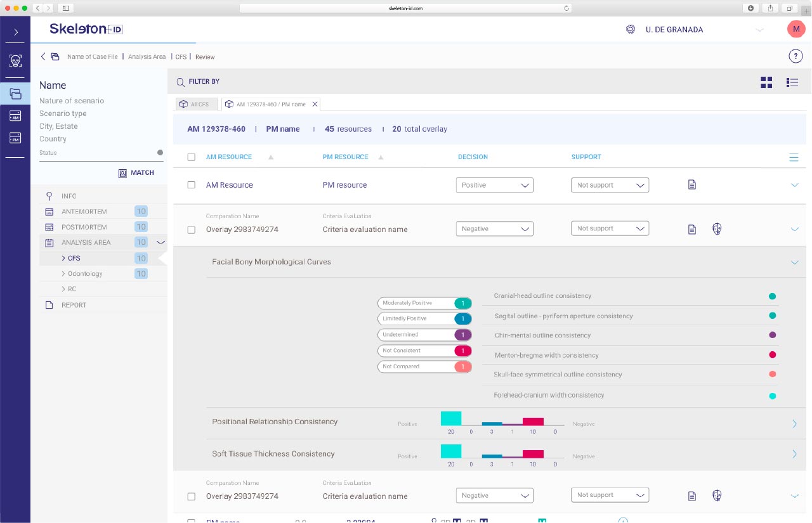The image size is (812, 523).
Task: Click the FILTER BY search field
Action: pos(204,82)
